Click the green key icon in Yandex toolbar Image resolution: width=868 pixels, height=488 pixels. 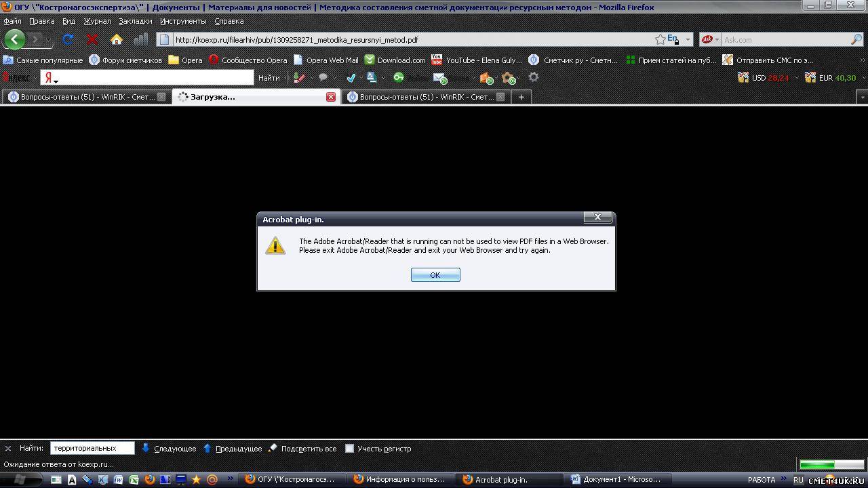399,77
